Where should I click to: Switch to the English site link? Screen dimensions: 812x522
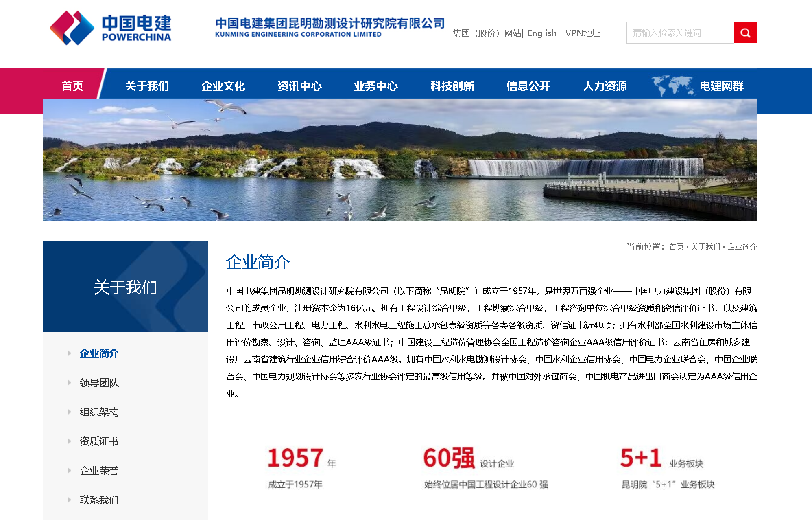click(542, 33)
